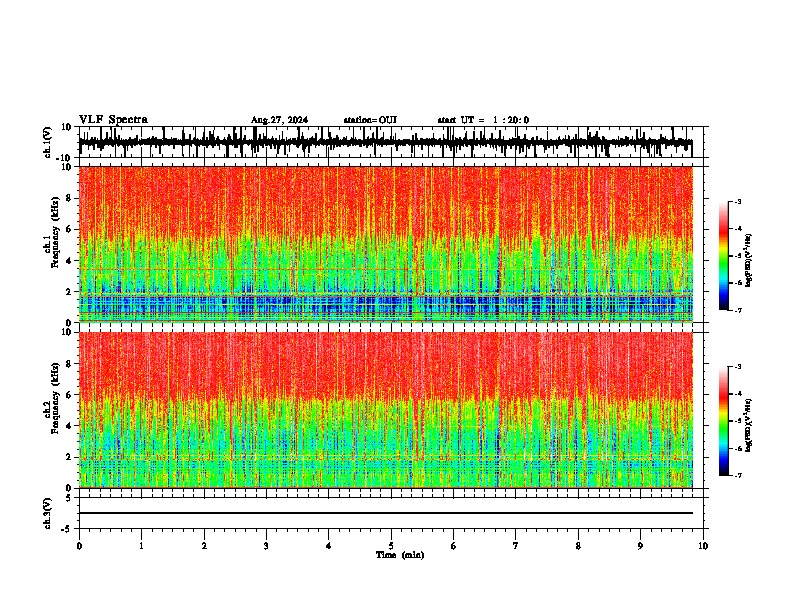The image size is (792, 612).
Task: Click the -3 label on ch.1 colorbar
Action: 737,201
